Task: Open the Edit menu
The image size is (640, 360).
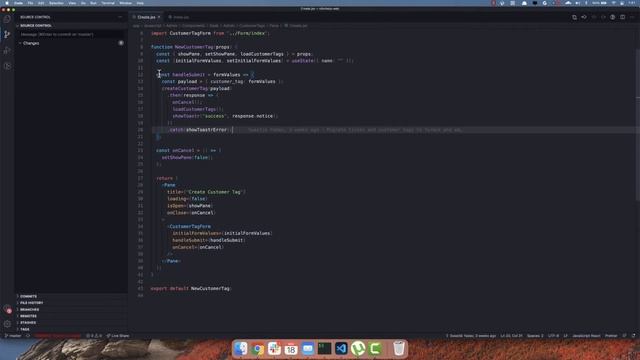Action: (41, 3)
